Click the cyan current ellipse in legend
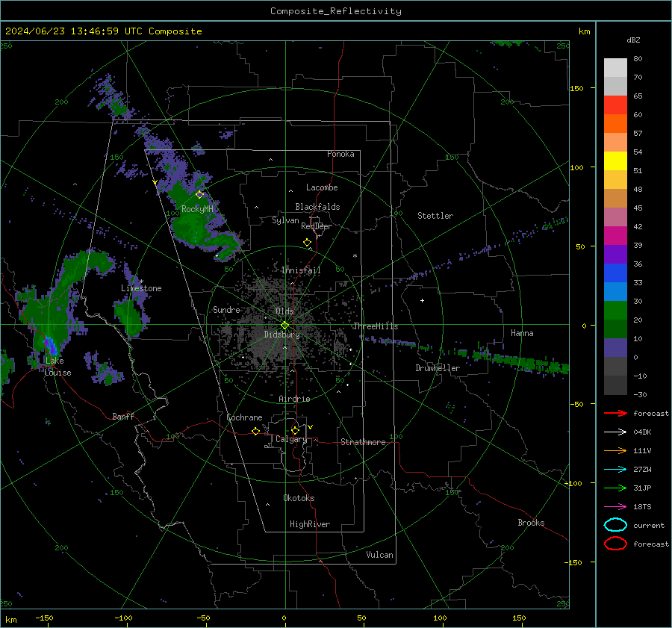 pos(615,525)
